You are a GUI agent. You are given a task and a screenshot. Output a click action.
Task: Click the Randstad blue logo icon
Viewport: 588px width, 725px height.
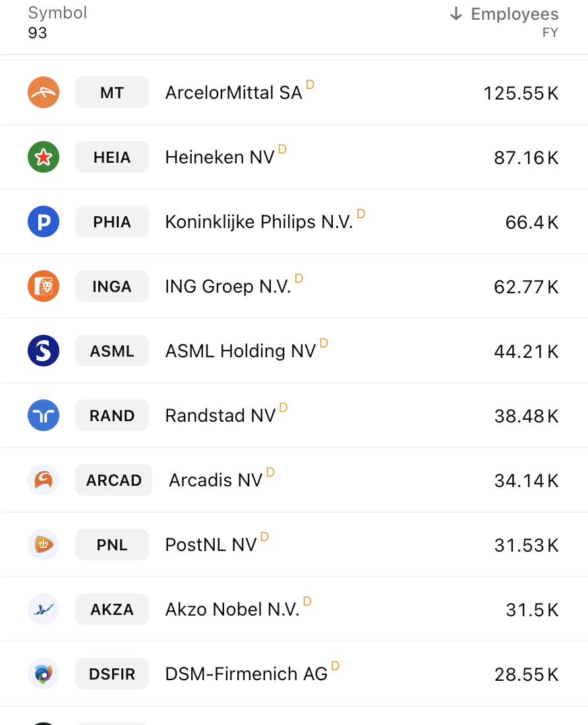pyautogui.click(x=44, y=415)
